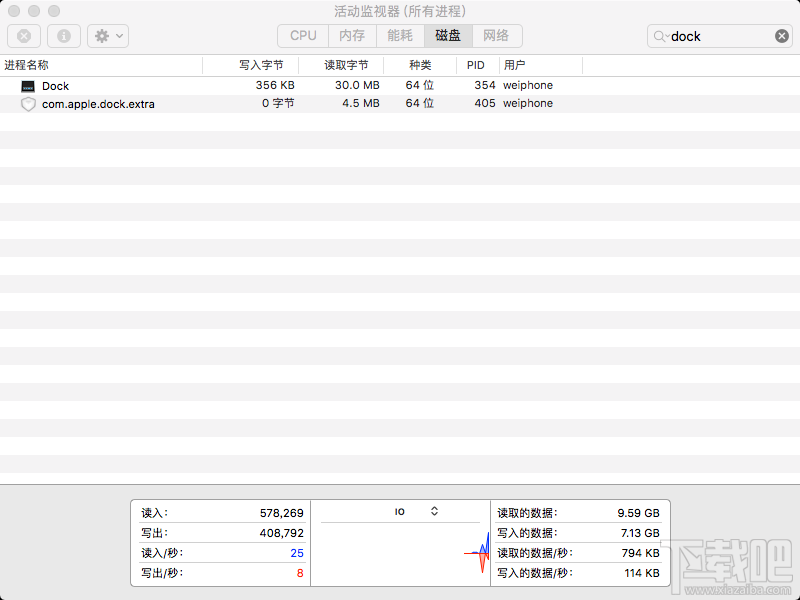Viewport: 800px width, 600px height.
Task: Switch to the CPU tab
Action: tap(302, 35)
